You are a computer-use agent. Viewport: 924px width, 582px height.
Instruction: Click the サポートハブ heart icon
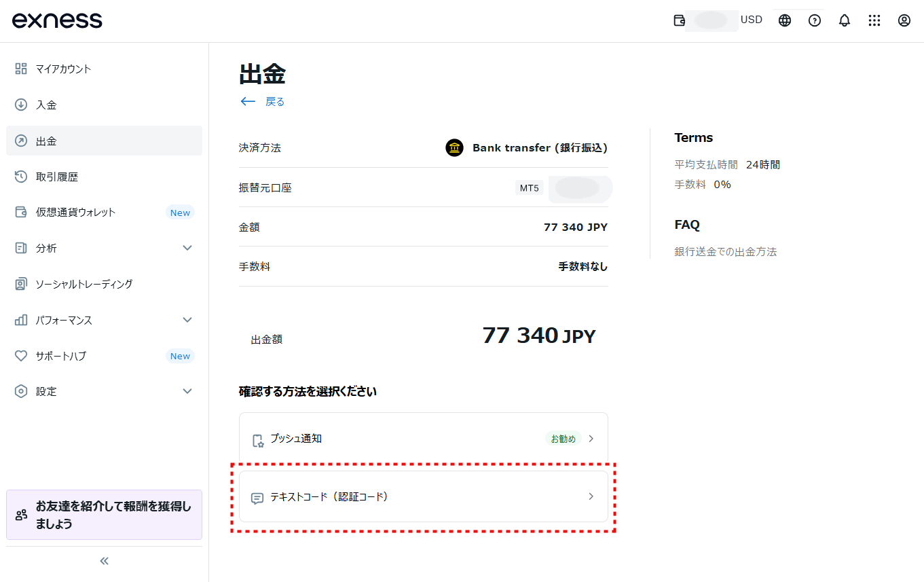click(21, 356)
